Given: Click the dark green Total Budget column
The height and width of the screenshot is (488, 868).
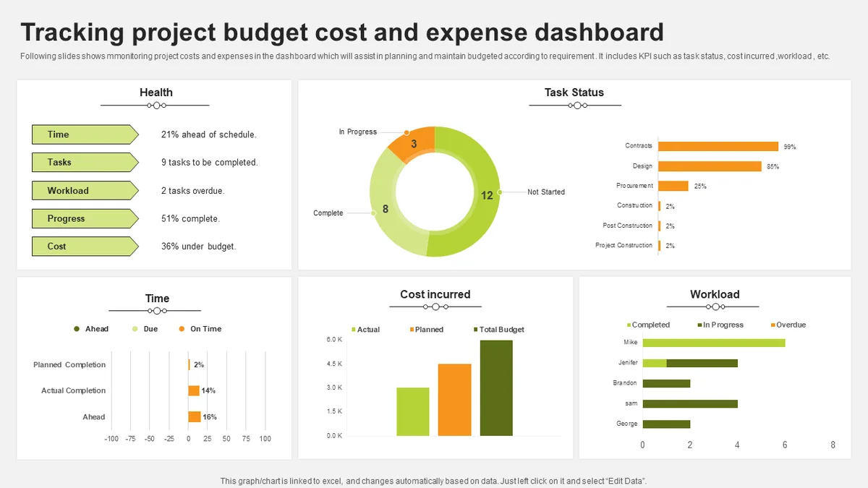Looking at the screenshot, I should (x=496, y=388).
